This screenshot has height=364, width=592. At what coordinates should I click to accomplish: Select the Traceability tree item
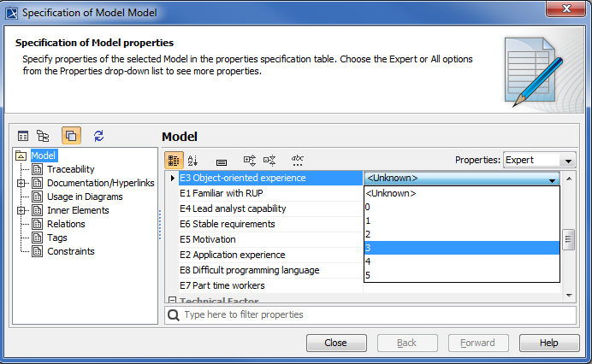coord(70,169)
